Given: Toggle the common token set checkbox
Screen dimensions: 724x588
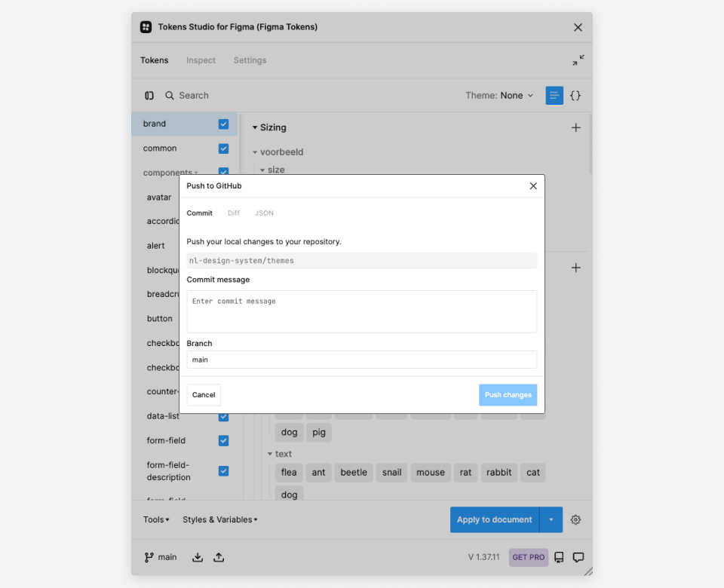Looking at the screenshot, I should coord(223,149).
